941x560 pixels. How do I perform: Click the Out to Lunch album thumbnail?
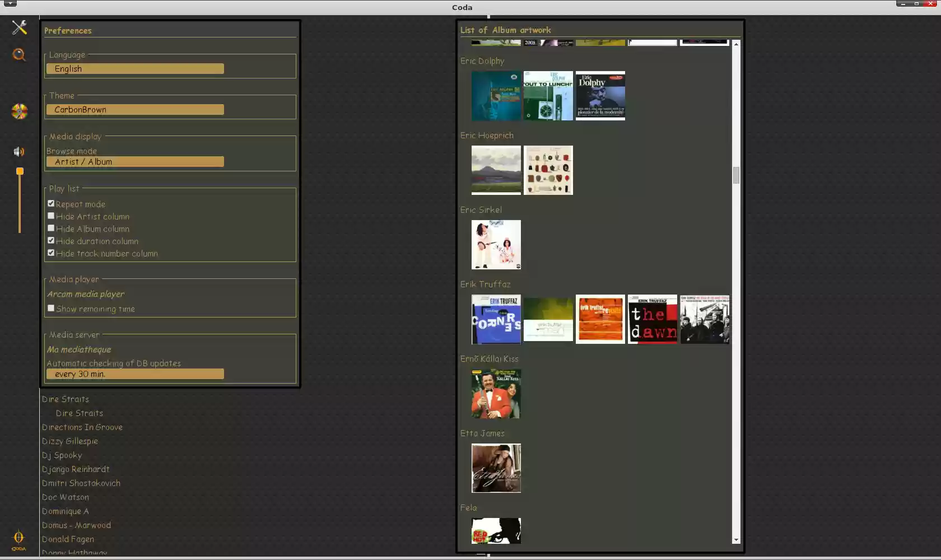(548, 96)
